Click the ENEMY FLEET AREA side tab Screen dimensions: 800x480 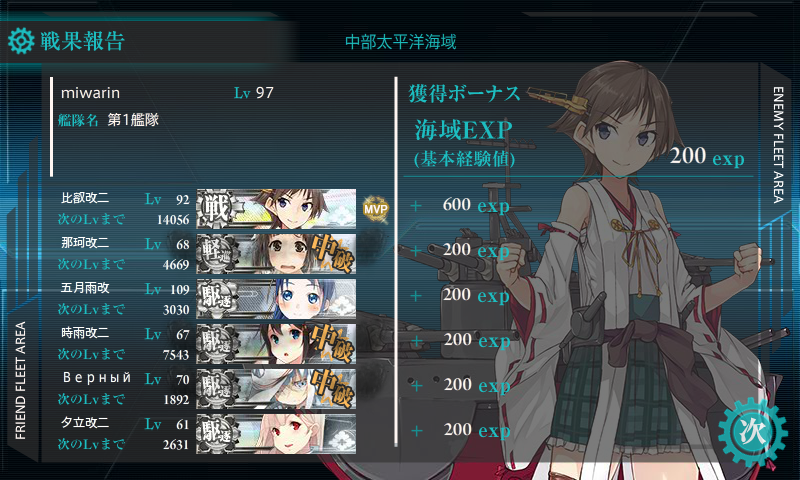[x=778, y=145]
